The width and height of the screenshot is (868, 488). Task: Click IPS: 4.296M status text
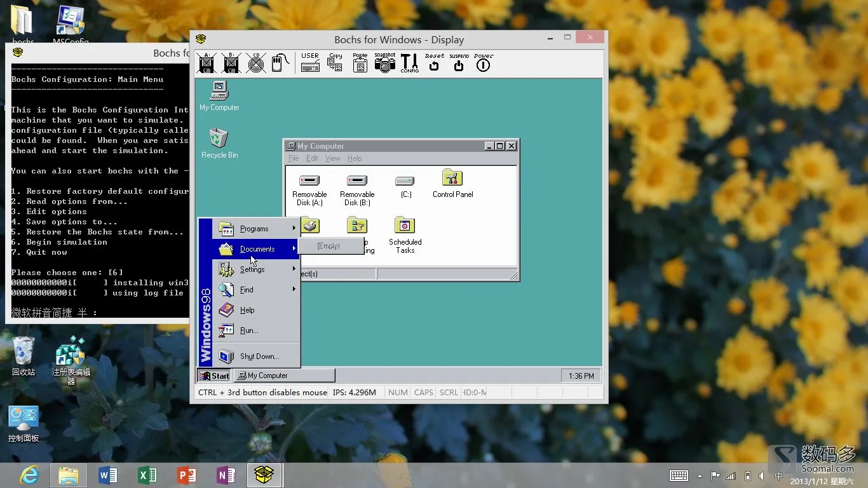click(354, 393)
